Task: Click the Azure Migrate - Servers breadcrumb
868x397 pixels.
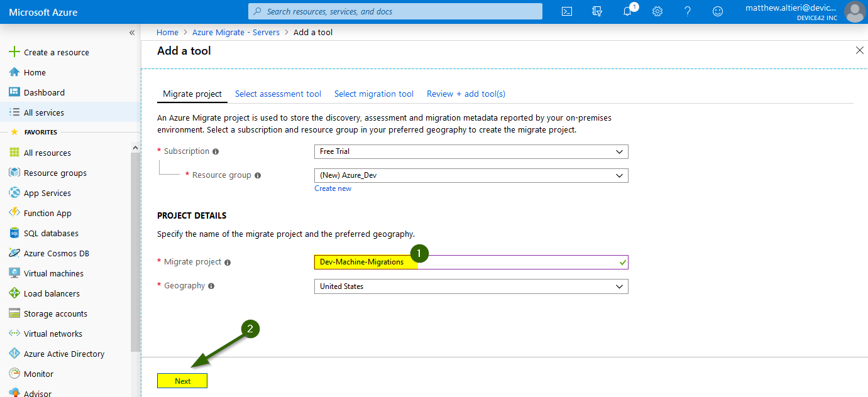Action: click(236, 32)
